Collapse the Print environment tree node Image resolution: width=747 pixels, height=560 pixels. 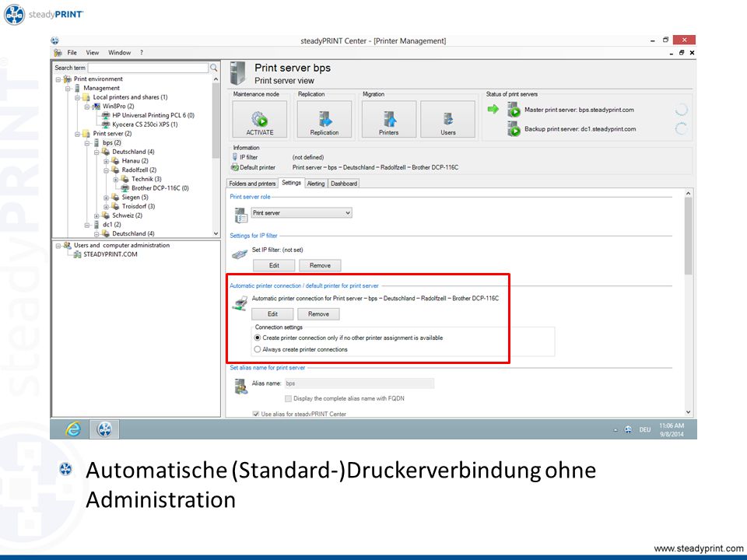pyautogui.click(x=58, y=79)
